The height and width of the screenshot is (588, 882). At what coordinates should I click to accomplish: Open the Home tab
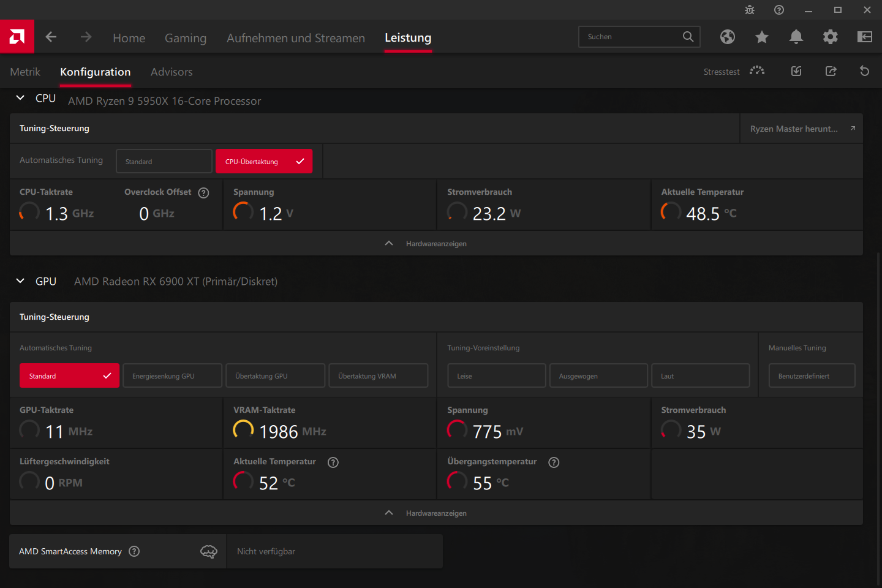[129, 38]
